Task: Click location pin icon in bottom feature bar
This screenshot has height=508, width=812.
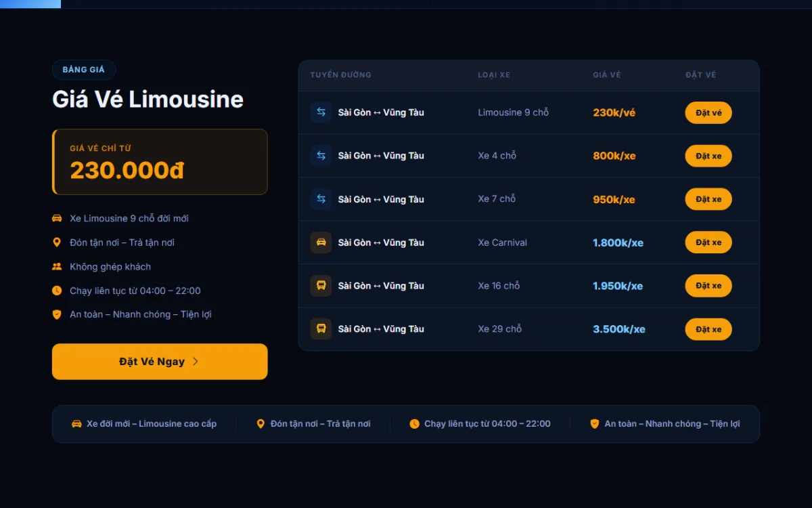Action: [261, 424]
